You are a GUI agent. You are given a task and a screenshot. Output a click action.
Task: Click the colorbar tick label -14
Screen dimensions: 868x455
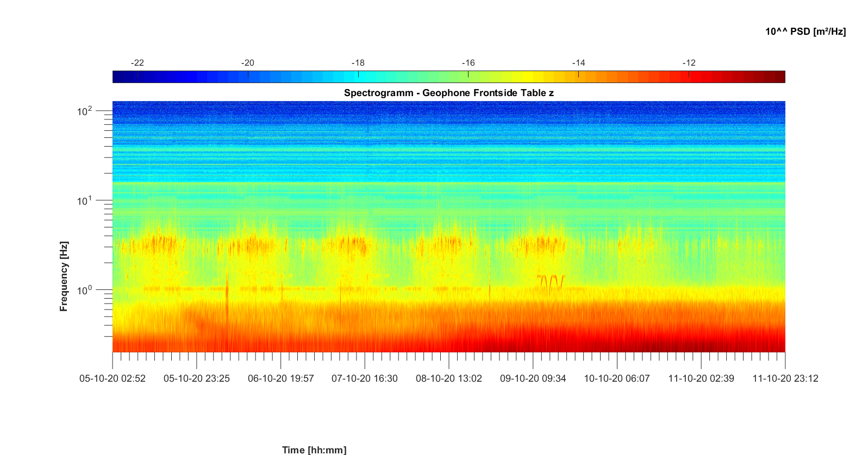click(x=579, y=63)
